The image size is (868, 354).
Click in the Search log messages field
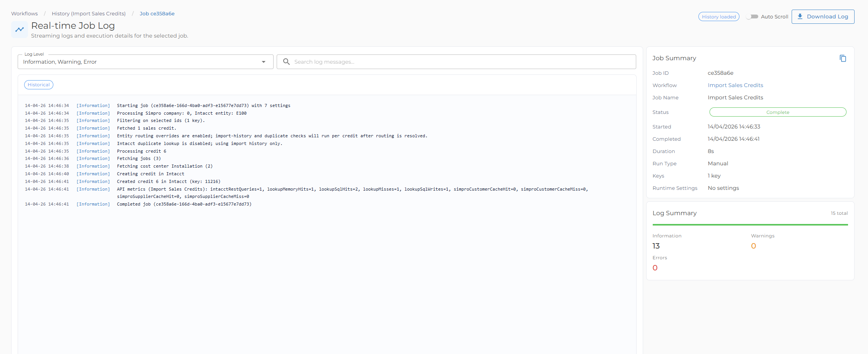456,62
